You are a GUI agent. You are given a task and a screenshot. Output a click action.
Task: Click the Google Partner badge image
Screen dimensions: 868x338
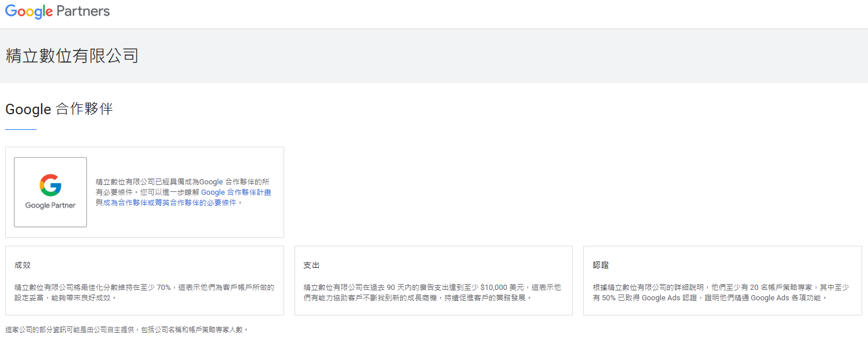coord(50,192)
